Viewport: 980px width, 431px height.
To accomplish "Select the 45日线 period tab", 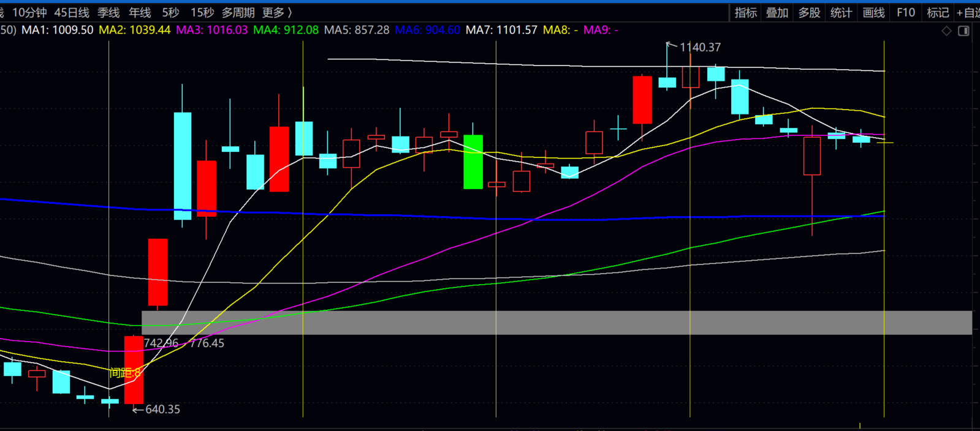I will 72,13.
